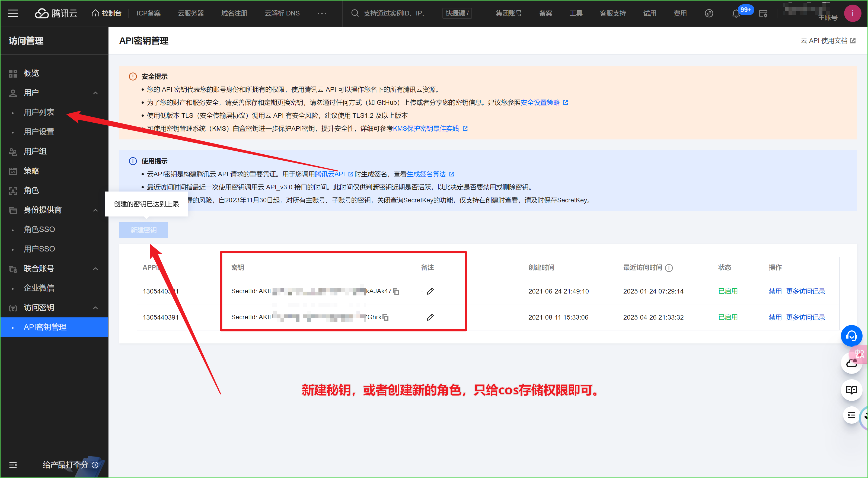Image resolution: width=868 pixels, height=478 pixels.
Task: Click the Tencent Cloud logo
Action: pos(56,13)
